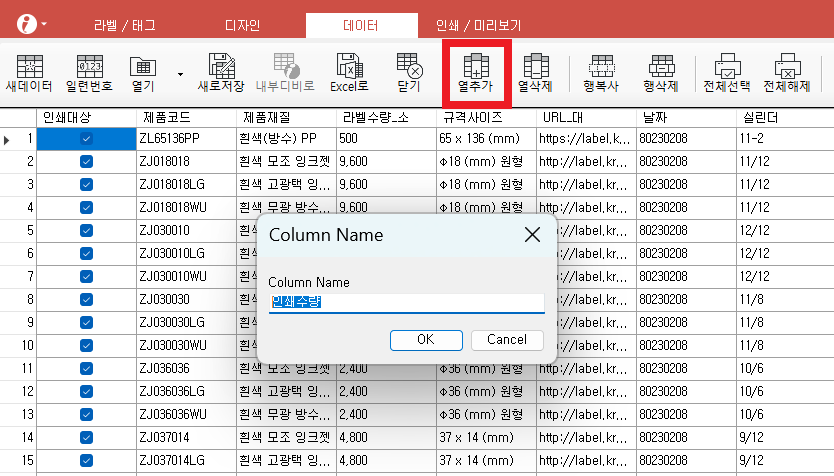Image resolution: width=834 pixels, height=476 pixels.
Task: Click the 열삭제 delete column icon
Action: tap(536, 72)
